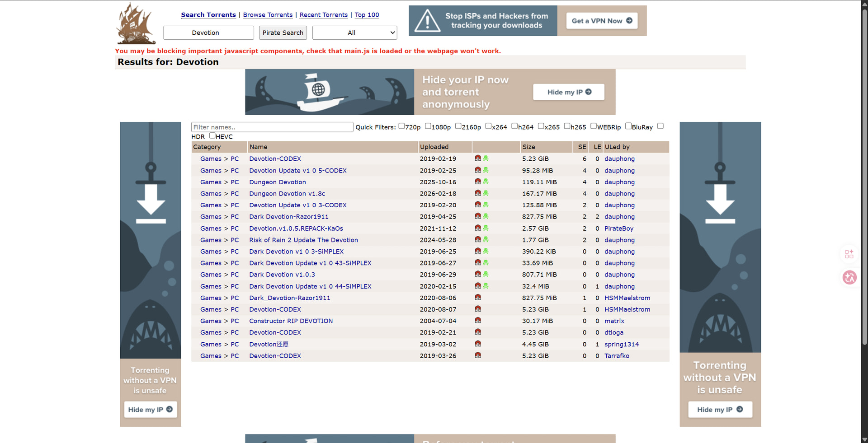Toggle the x265 quick filter
Screen dimensions: 868x443
tap(541, 126)
